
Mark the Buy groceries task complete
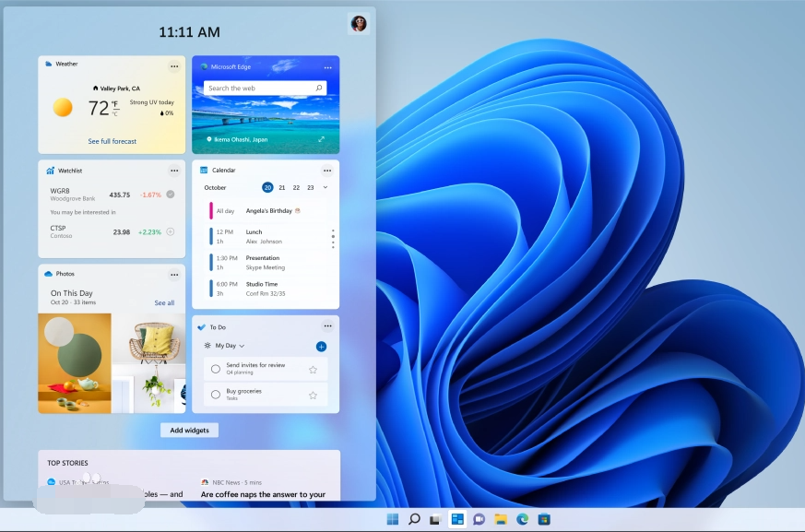click(x=217, y=394)
